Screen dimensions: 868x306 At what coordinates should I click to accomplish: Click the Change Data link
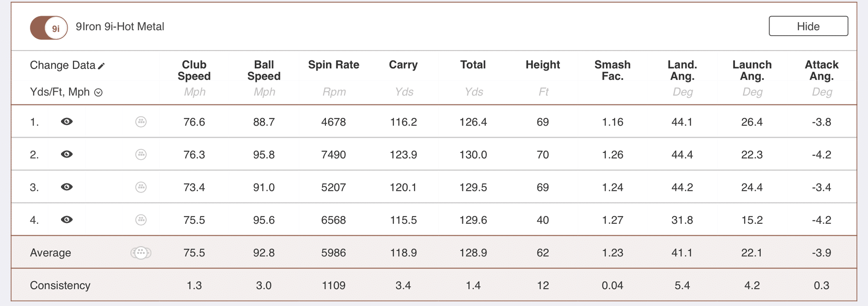[62, 65]
